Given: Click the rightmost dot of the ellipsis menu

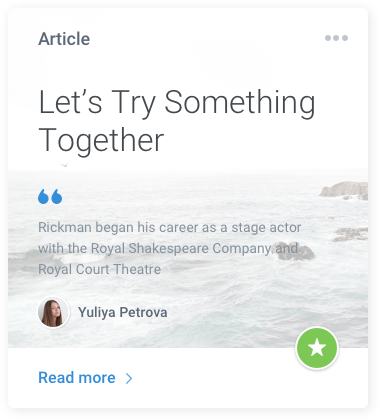Looking at the screenshot, I should [345, 38].
